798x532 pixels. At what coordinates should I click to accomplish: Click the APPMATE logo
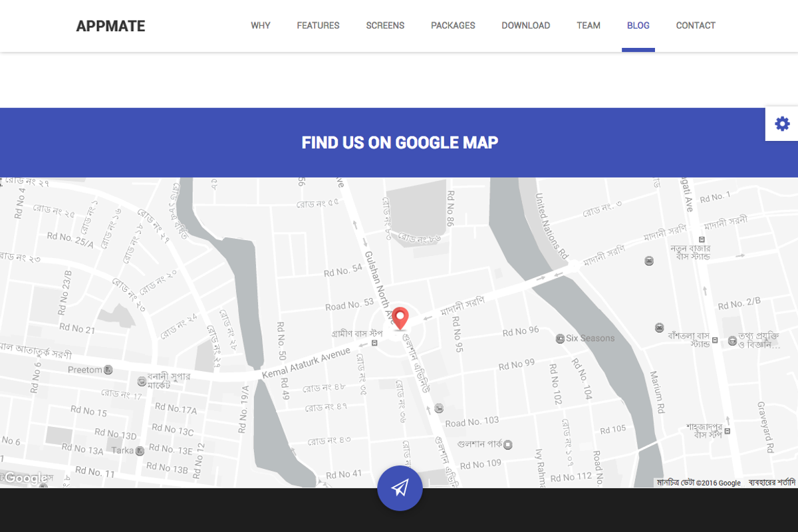pyautogui.click(x=110, y=26)
